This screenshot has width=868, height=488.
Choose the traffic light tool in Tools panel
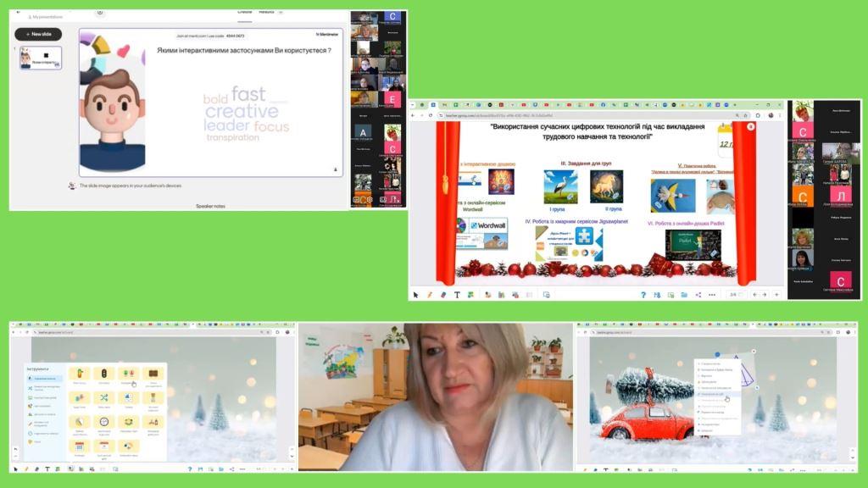[104, 374]
